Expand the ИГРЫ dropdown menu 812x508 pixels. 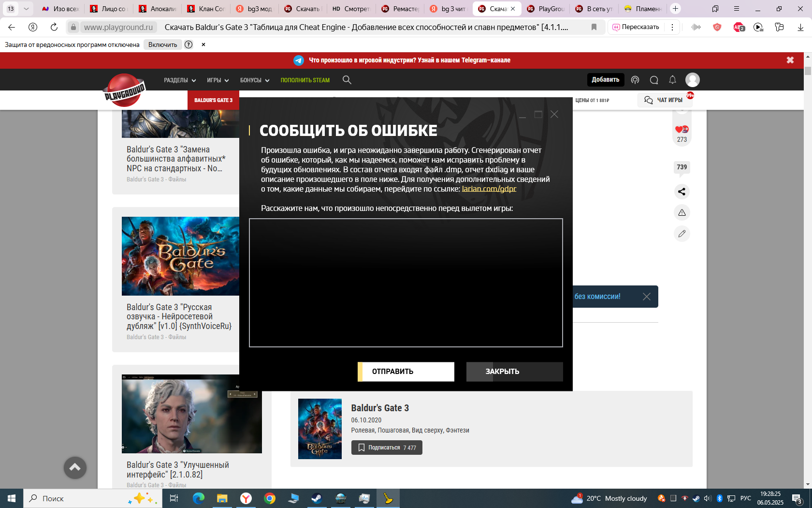[x=217, y=80]
